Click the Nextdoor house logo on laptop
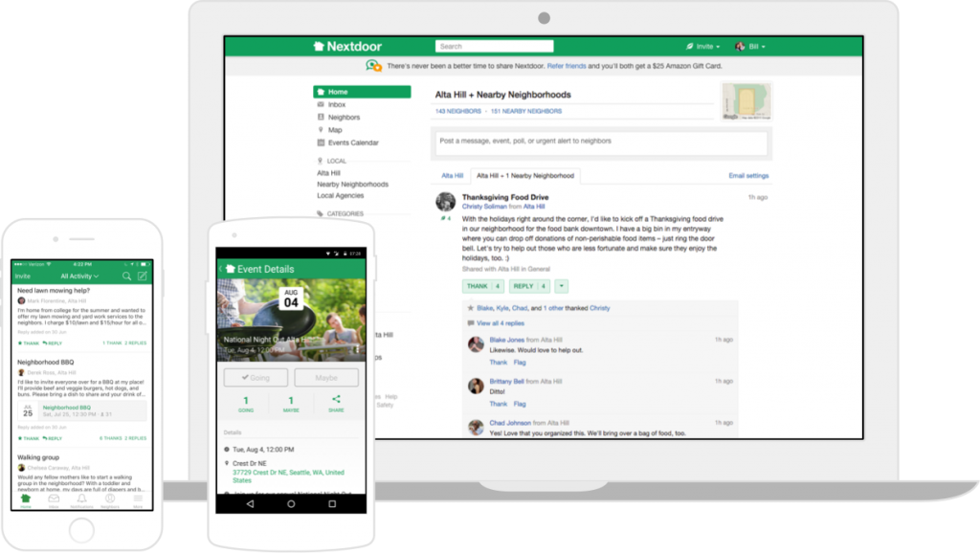The image size is (980, 553). (x=320, y=46)
